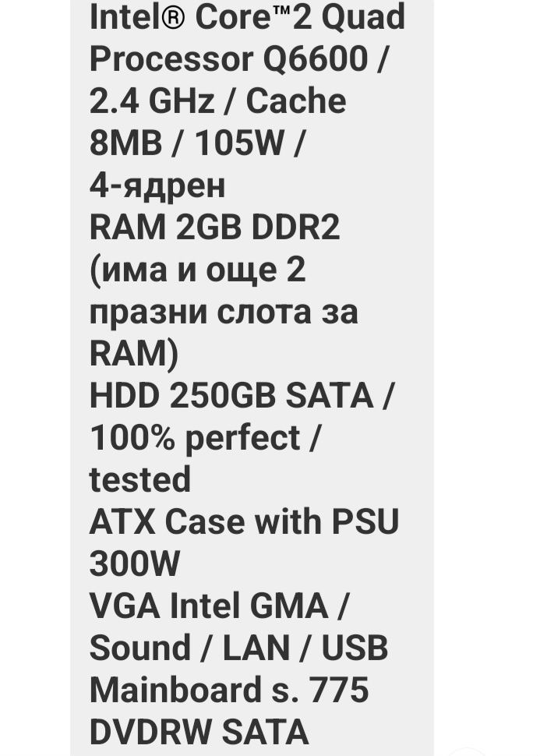Screen dimensions: 540x756
Task: Select the word "Q6600"
Action: [316, 58]
